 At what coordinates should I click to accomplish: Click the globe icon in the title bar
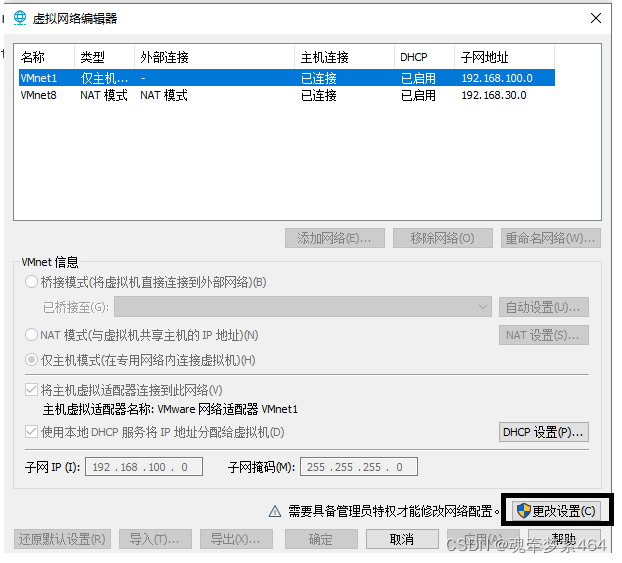pyautogui.click(x=20, y=18)
